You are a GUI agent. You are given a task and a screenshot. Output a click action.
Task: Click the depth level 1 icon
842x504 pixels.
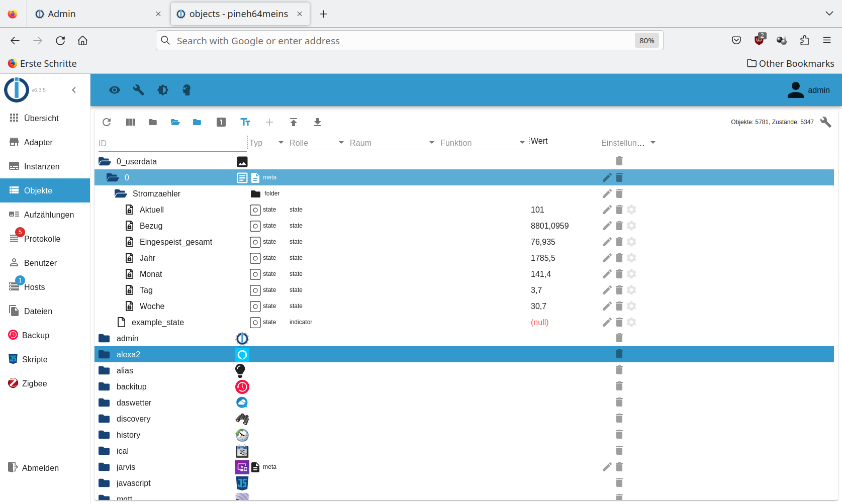click(x=221, y=122)
